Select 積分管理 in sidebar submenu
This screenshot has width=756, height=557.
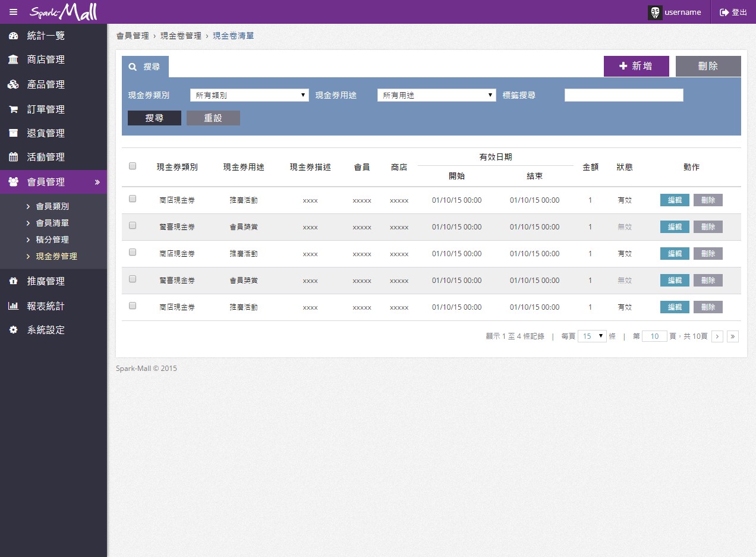point(52,240)
